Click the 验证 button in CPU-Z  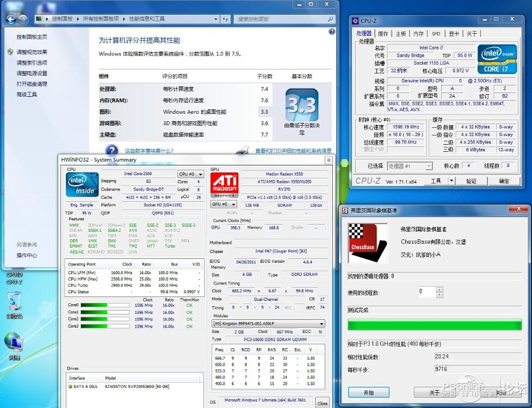click(471, 181)
